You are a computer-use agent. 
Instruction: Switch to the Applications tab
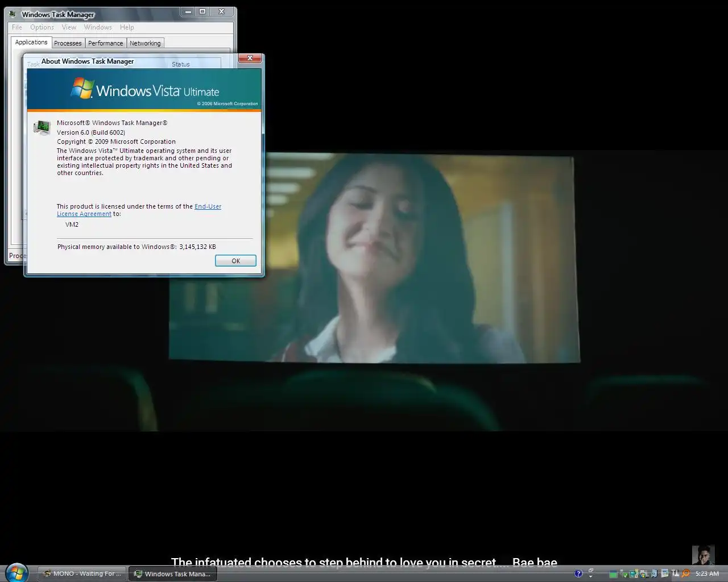click(x=31, y=42)
